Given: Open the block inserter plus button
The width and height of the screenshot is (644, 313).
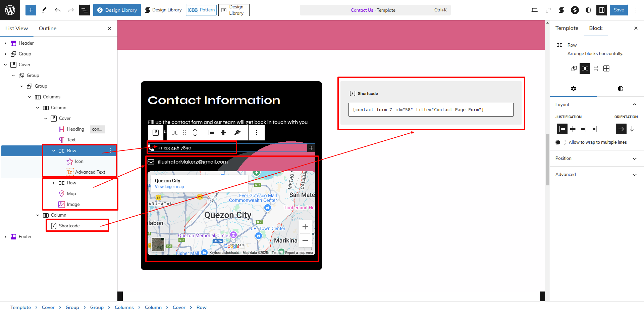Looking at the screenshot, I should pos(31,10).
